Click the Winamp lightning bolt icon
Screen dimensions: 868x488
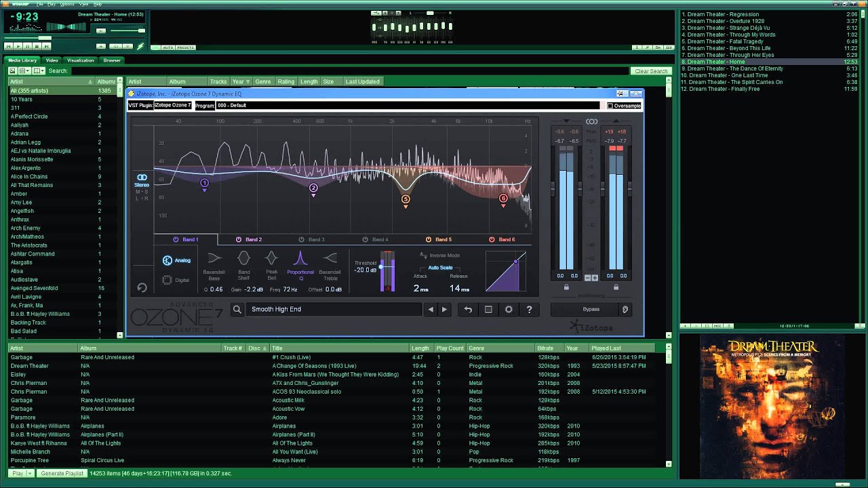coord(140,46)
